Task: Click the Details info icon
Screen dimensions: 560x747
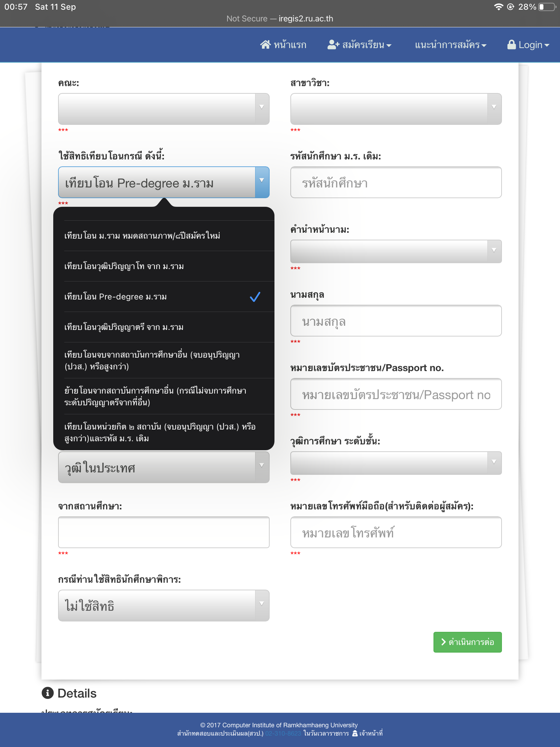Action: coord(48,693)
